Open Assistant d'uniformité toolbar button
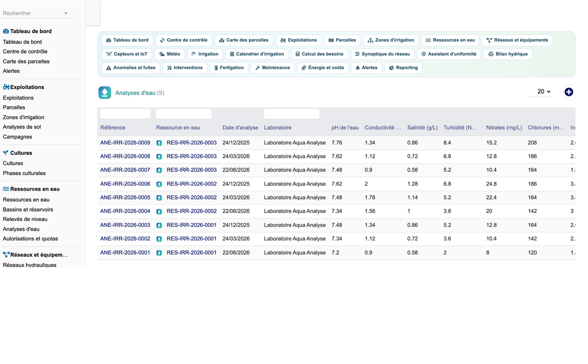 [449, 54]
